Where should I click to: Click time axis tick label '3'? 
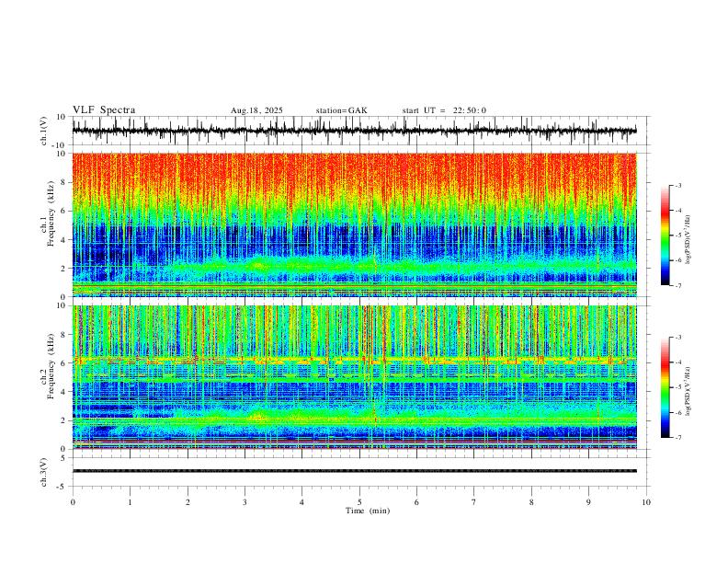245,502
